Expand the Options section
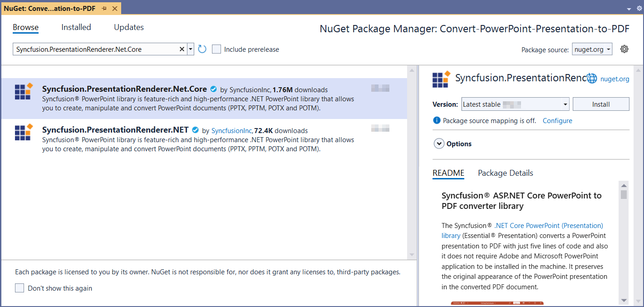 point(439,143)
